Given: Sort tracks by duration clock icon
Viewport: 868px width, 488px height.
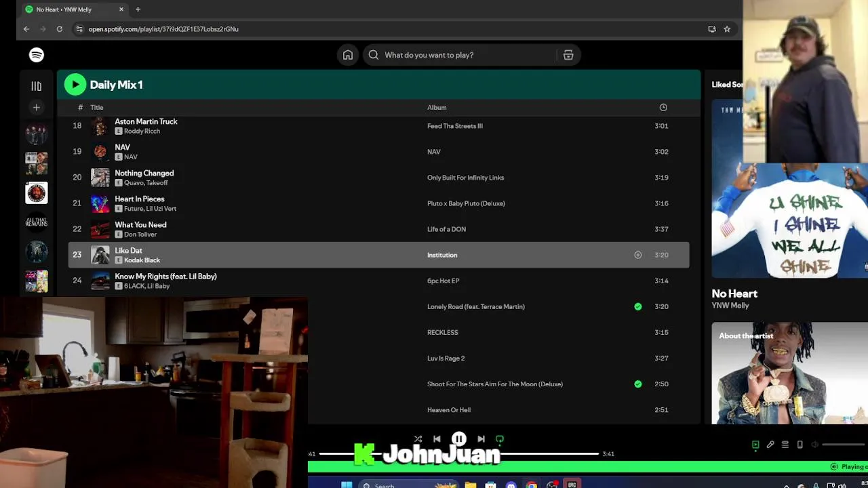Looking at the screenshot, I should pyautogui.click(x=663, y=107).
